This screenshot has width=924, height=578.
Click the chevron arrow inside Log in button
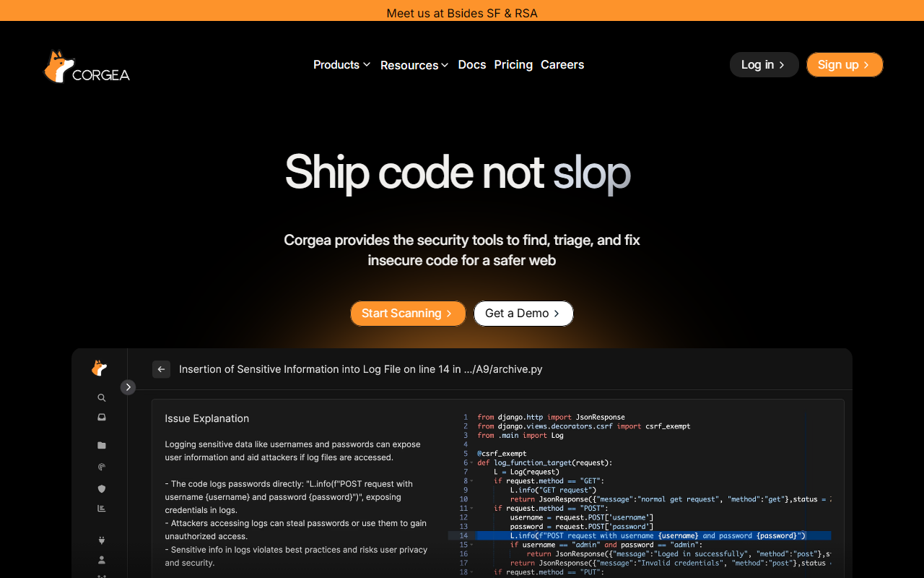[782, 65]
